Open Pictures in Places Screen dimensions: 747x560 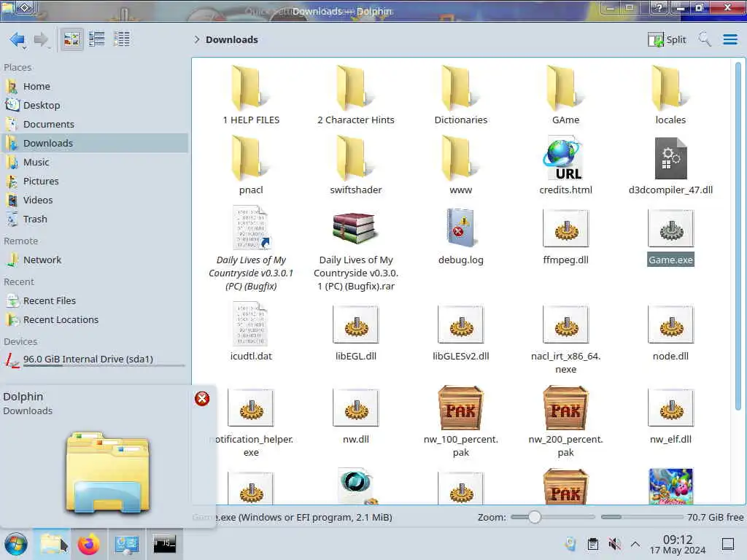click(x=96, y=182)
